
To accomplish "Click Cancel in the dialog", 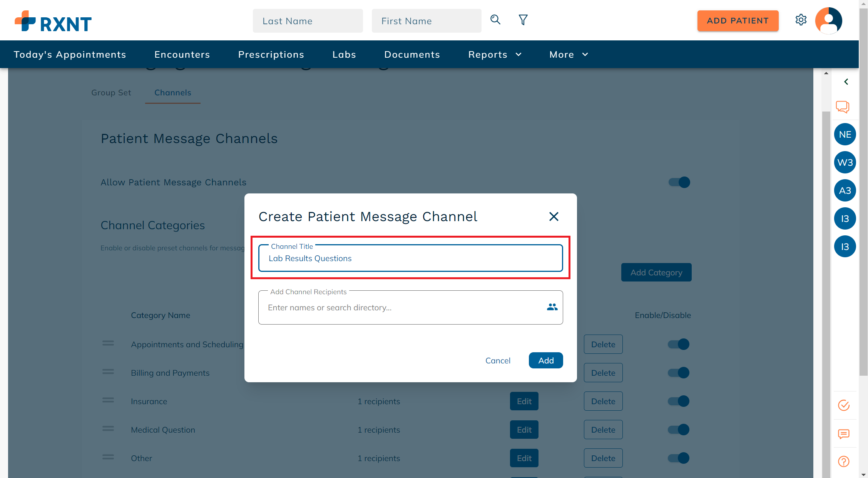I will 498,360.
